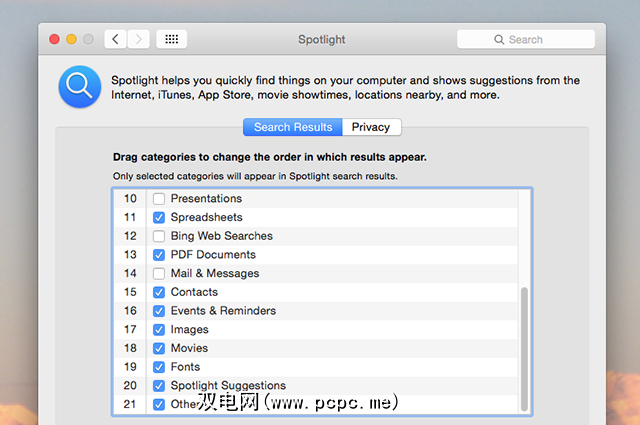
Task: Switch to the Search Results tab
Action: pyautogui.click(x=293, y=127)
